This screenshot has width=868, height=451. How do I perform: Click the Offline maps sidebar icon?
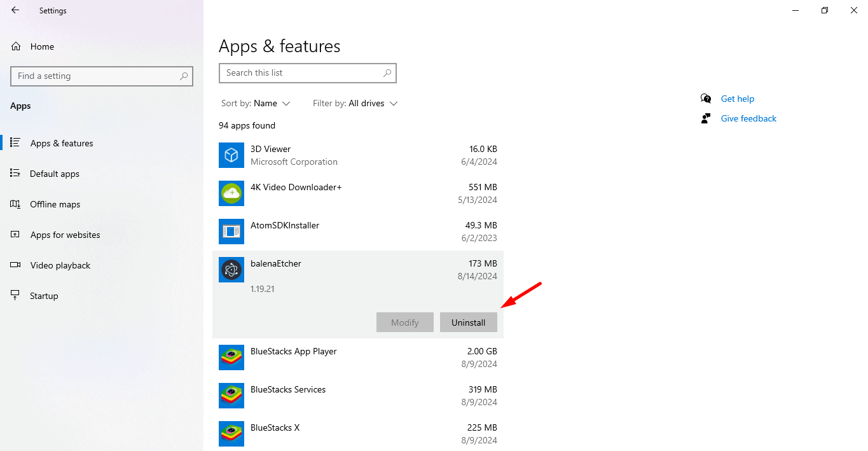[16, 204]
